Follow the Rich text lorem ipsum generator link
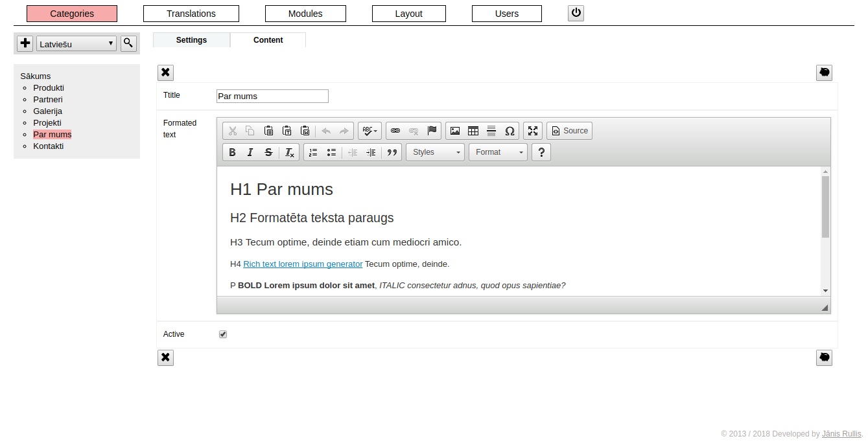 303,264
